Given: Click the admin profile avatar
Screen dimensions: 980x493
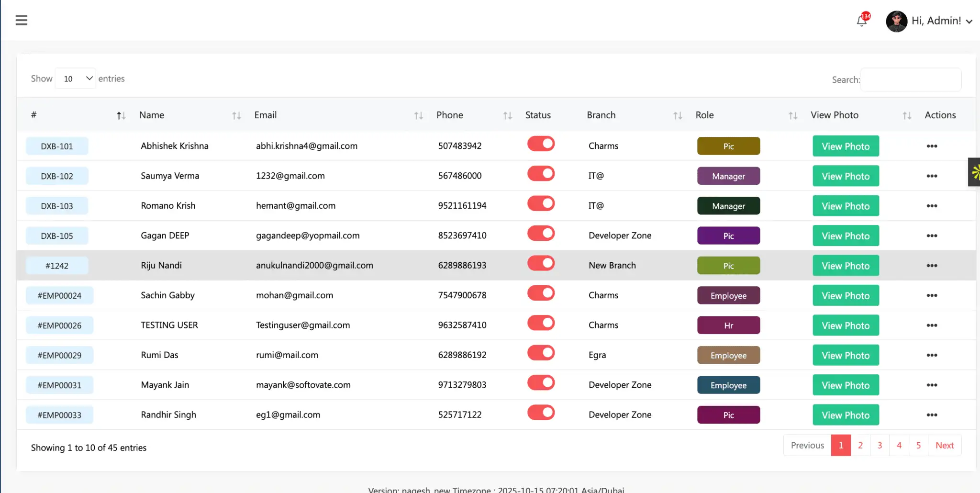Looking at the screenshot, I should coord(896,21).
